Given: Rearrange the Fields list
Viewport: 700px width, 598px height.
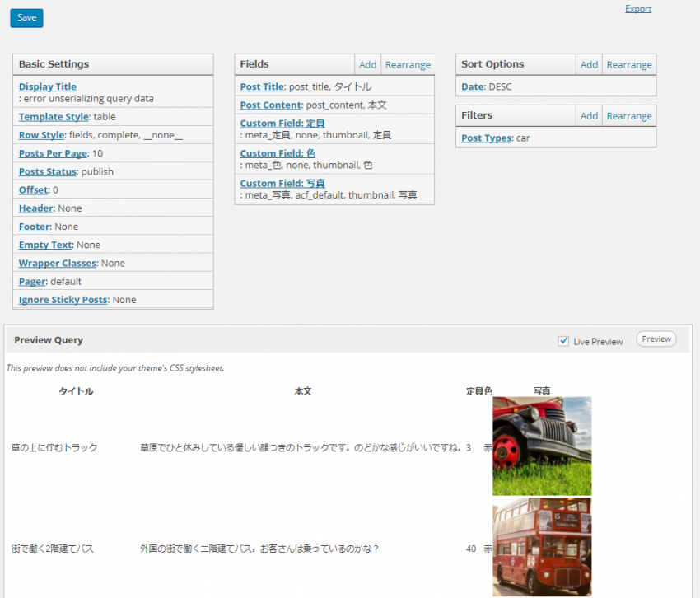Looking at the screenshot, I should tap(408, 65).
